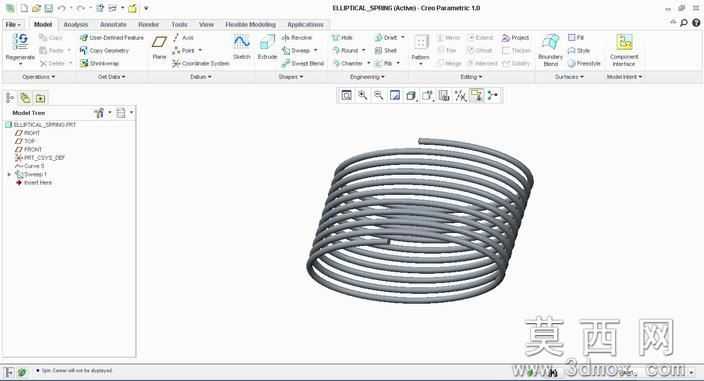Open the Freestyle tool

[x=584, y=63]
